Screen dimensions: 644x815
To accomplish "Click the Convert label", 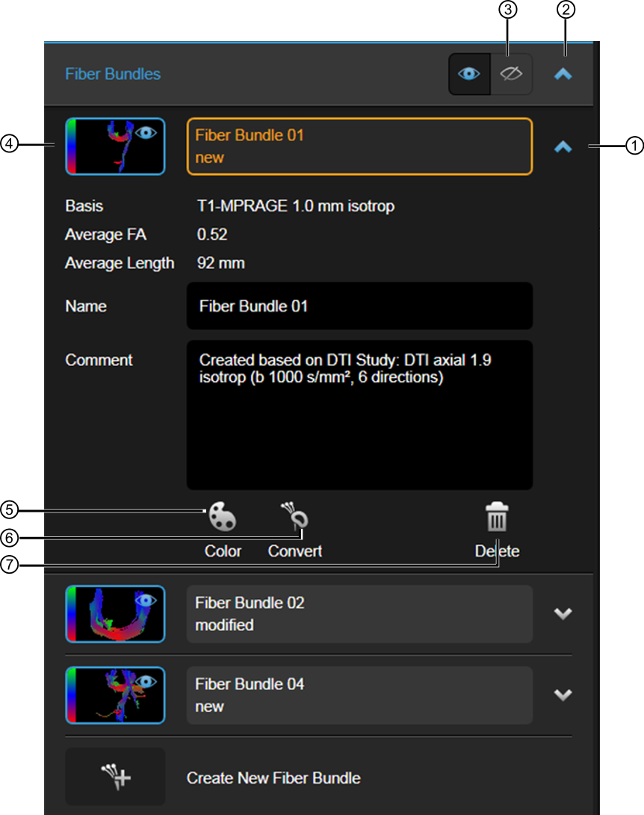I will pyautogui.click(x=294, y=551).
